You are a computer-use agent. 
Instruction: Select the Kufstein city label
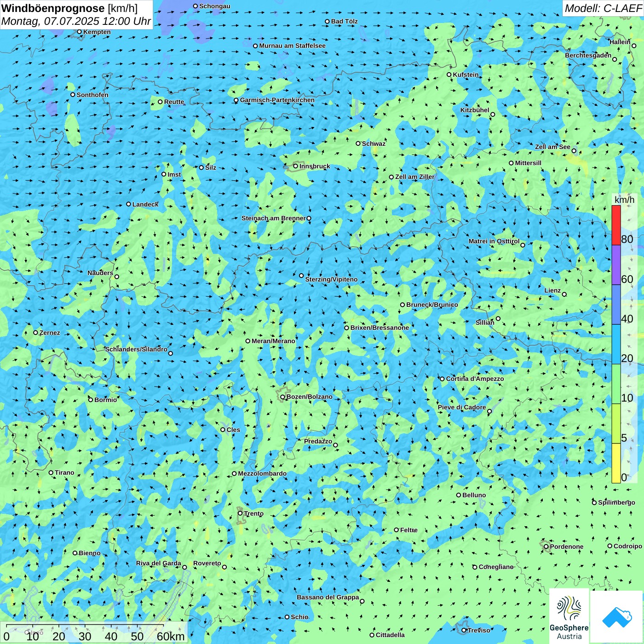tap(466, 75)
